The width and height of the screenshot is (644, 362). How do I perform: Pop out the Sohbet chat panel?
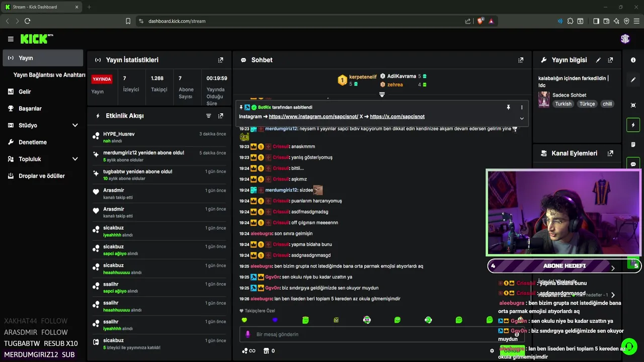tap(521, 60)
